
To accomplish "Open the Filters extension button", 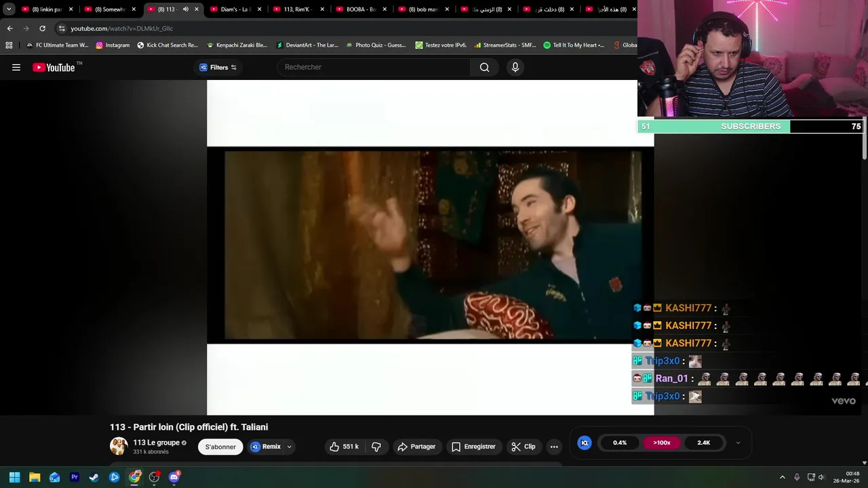I will (x=218, y=67).
